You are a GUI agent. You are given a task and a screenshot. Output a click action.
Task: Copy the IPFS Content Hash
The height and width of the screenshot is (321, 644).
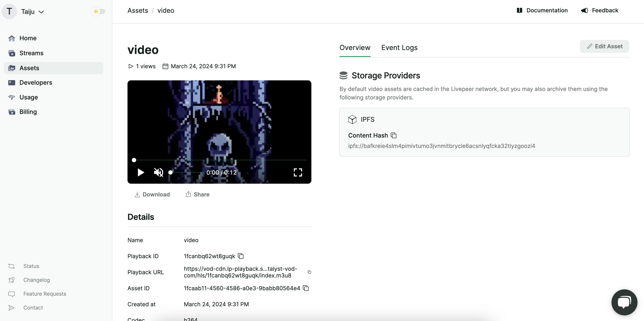(394, 135)
